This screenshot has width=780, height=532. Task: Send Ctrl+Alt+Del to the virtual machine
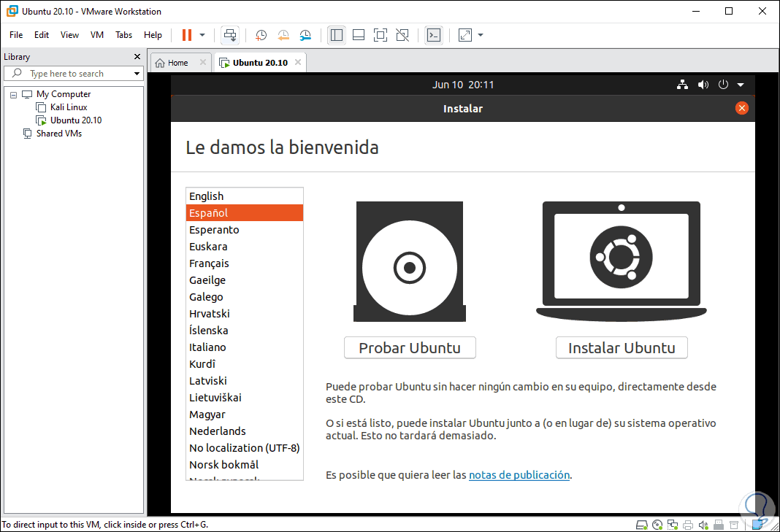click(230, 35)
